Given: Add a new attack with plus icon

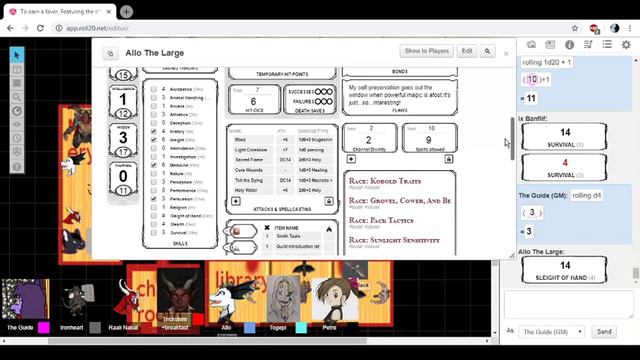Looking at the screenshot, I should tap(236, 201).
